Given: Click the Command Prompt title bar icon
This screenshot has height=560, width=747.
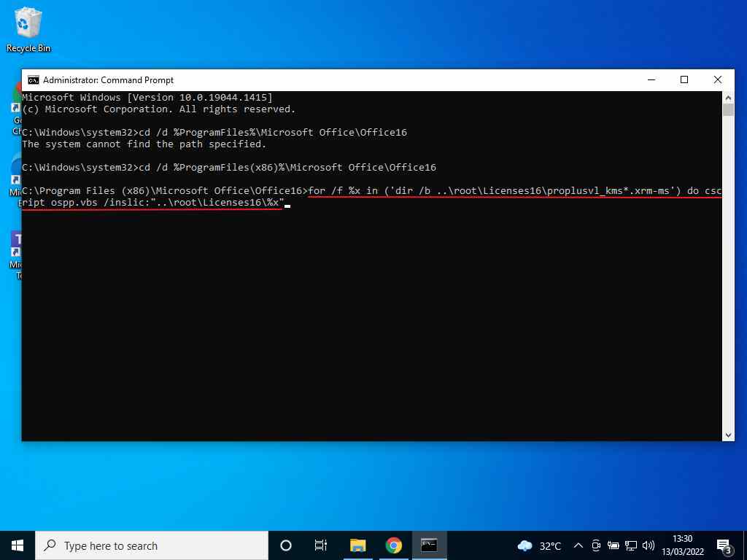Looking at the screenshot, I should pyautogui.click(x=34, y=80).
